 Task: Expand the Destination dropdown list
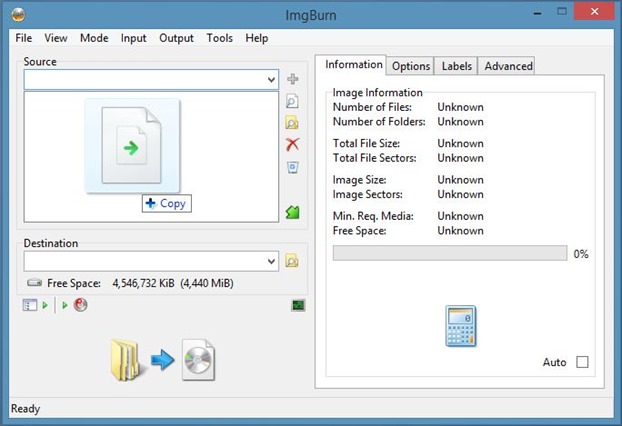tap(271, 261)
